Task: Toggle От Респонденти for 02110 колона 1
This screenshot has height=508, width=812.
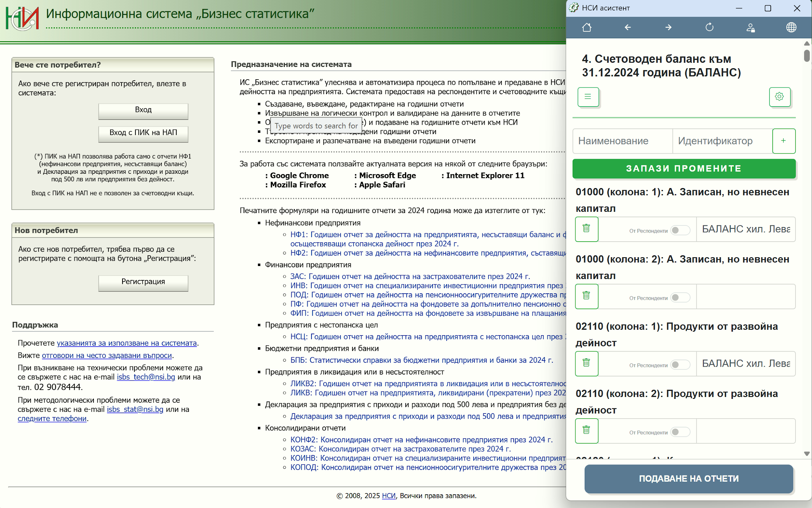Action: point(679,364)
